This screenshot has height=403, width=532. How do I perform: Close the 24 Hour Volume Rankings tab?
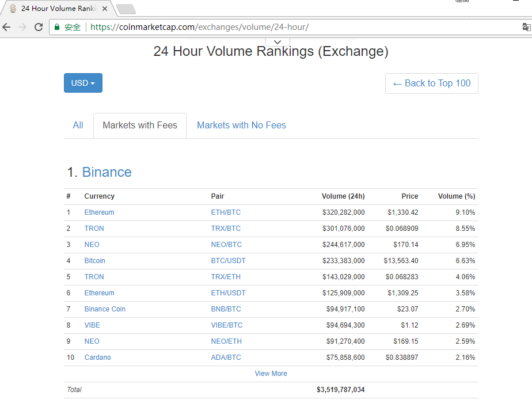105,9
